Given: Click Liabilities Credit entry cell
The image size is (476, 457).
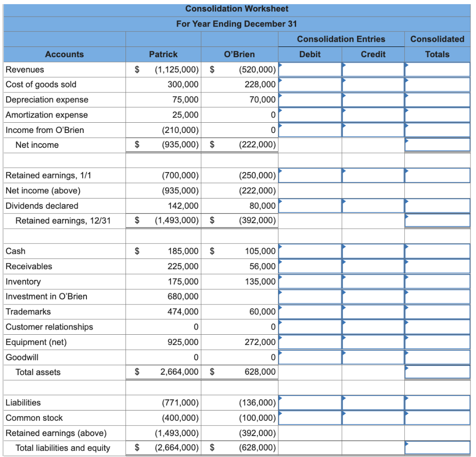Looking at the screenshot, I should (373, 403).
